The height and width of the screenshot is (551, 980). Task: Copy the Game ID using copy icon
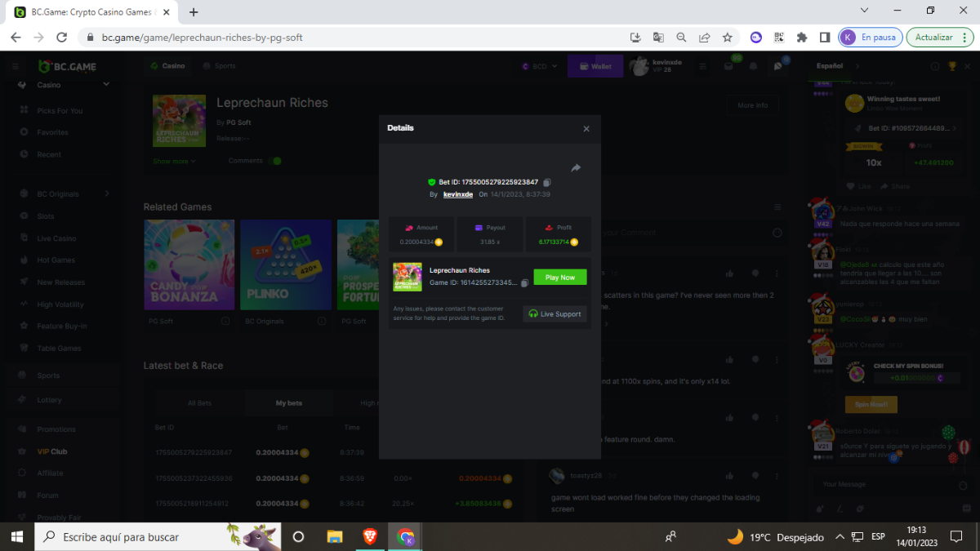524,283
